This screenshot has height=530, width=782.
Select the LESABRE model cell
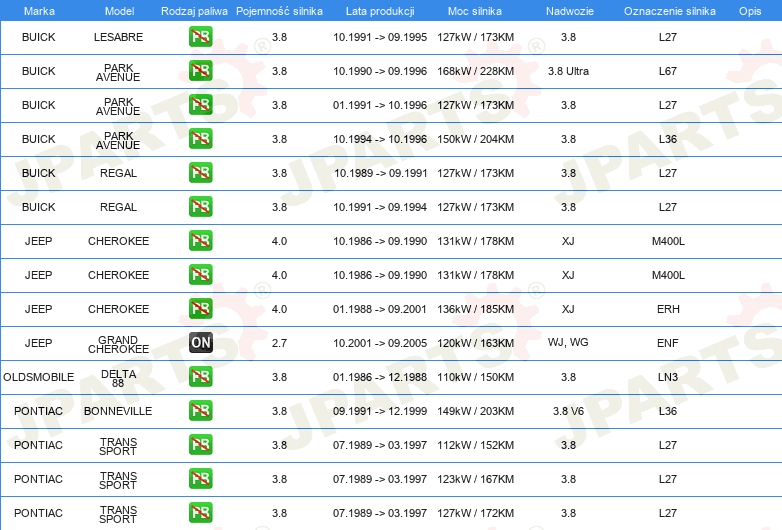point(118,37)
